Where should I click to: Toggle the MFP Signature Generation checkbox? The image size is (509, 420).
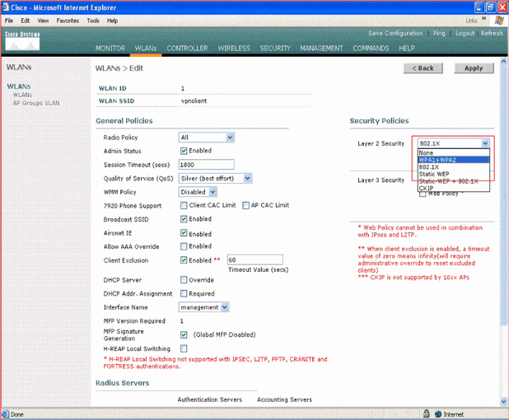184,334
